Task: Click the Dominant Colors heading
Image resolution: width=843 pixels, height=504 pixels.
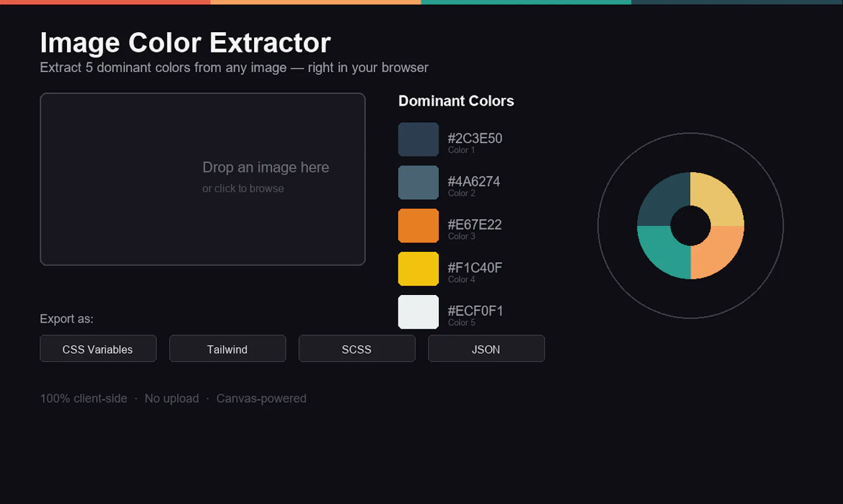Action: pos(456,101)
